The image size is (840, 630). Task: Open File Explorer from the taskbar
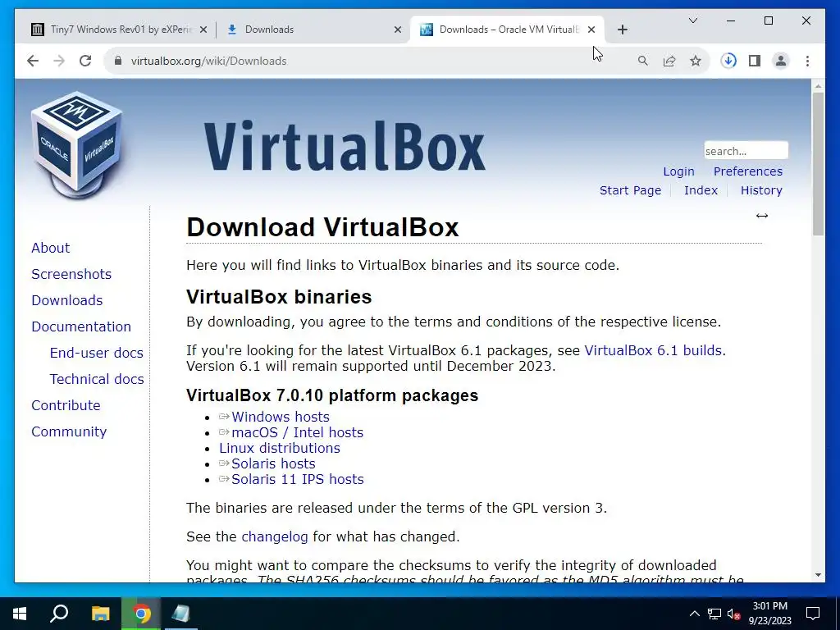point(100,614)
